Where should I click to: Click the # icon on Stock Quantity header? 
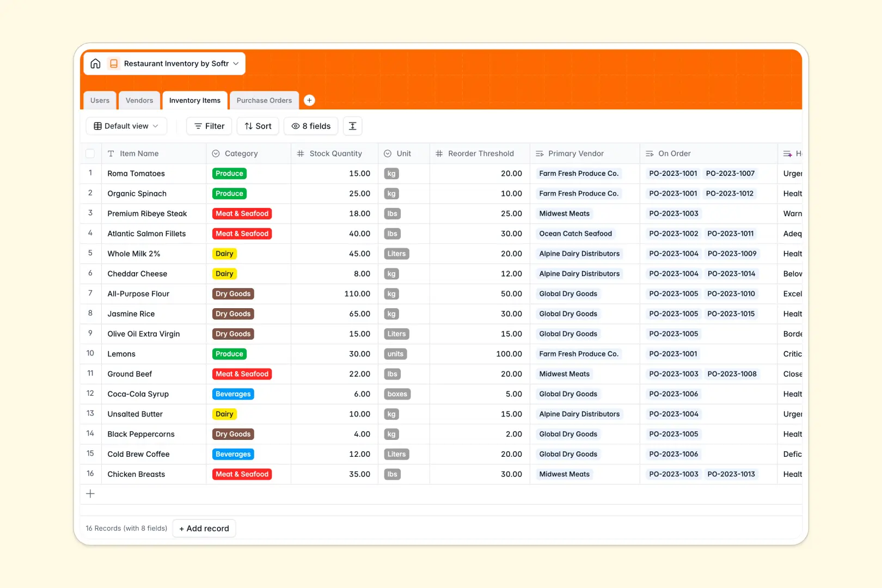pyautogui.click(x=301, y=153)
